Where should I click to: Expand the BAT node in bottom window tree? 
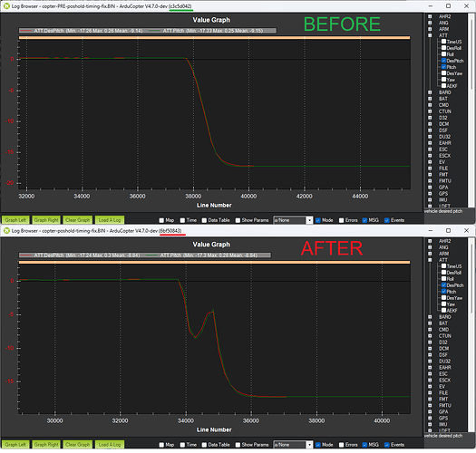click(430, 323)
